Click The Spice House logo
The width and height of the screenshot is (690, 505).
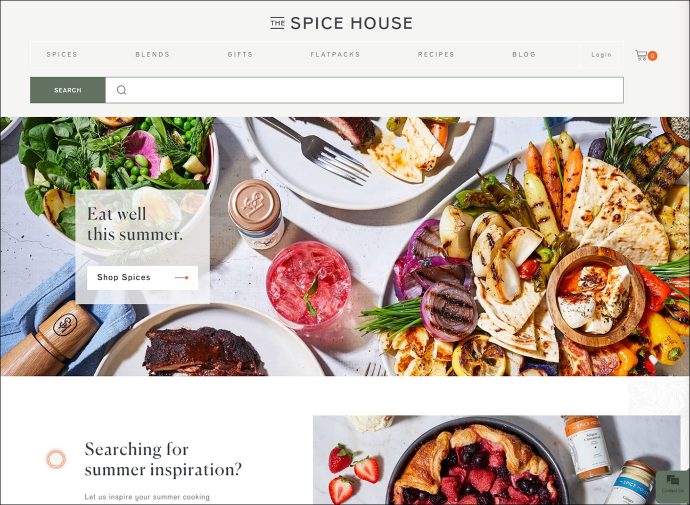(x=341, y=23)
